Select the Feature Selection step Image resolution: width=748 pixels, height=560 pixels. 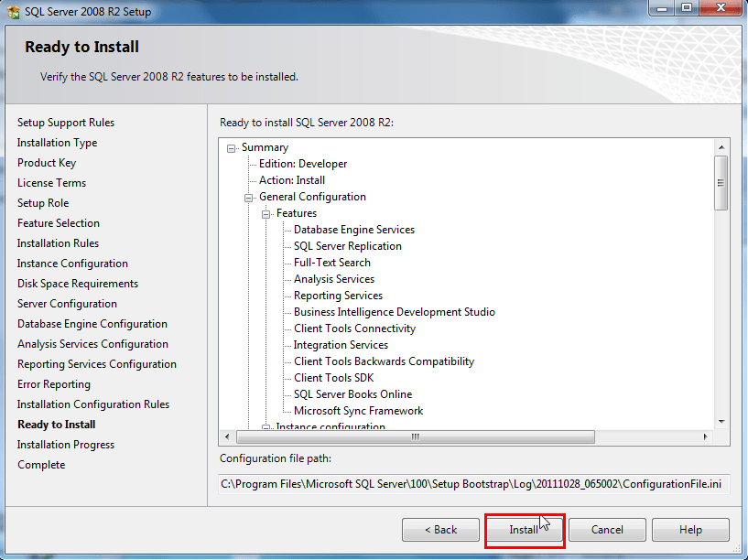point(58,222)
